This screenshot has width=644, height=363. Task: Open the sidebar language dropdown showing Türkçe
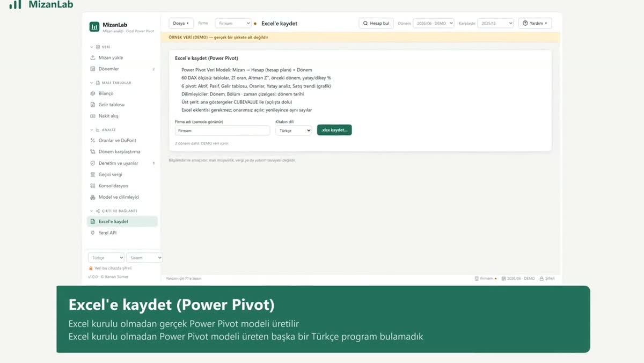tap(106, 258)
